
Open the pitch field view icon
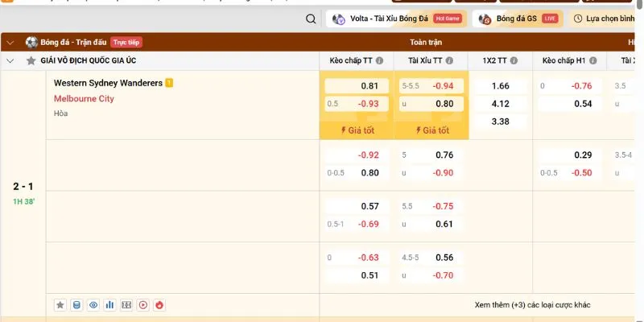click(x=126, y=305)
